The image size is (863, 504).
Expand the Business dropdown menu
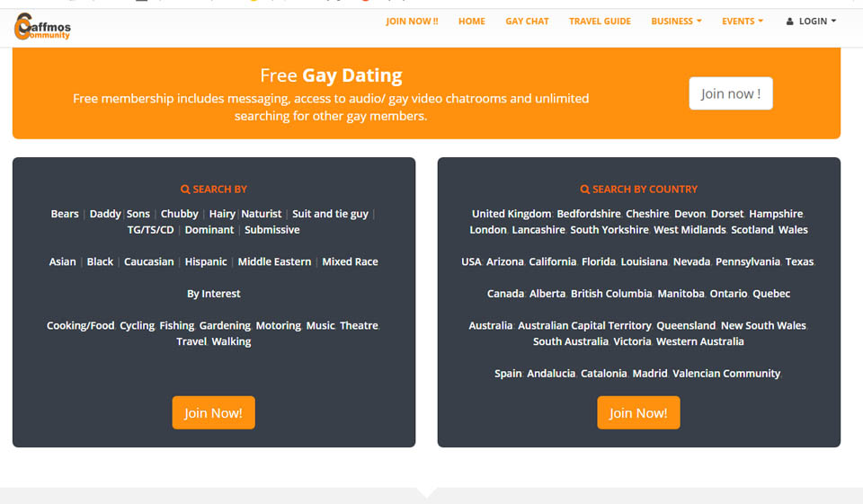(676, 22)
